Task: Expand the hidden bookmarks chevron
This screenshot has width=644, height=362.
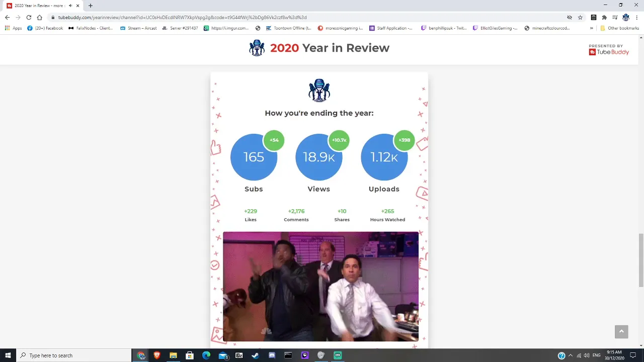Action: (591, 28)
